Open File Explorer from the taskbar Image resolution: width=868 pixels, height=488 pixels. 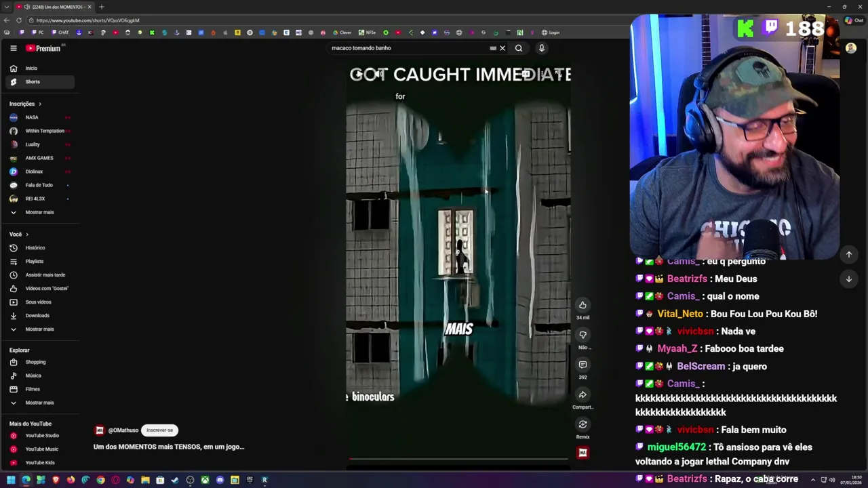click(x=145, y=480)
